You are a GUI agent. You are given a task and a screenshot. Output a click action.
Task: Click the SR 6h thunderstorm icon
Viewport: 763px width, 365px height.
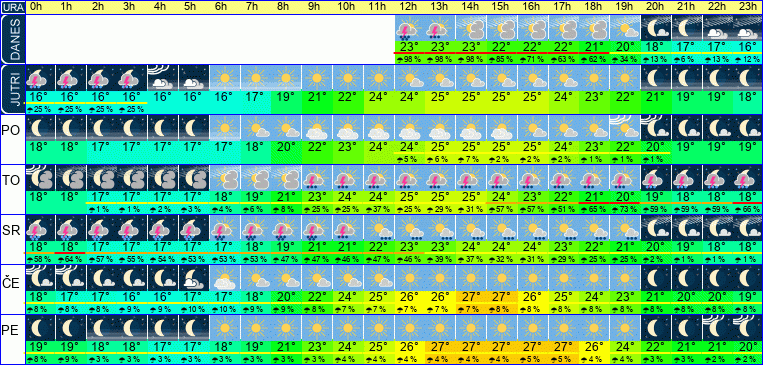point(224,228)
